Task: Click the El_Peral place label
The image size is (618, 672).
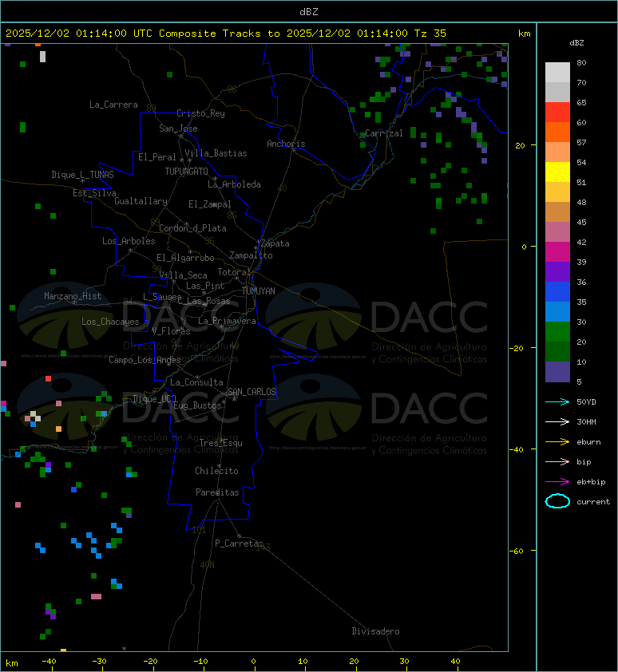Action: 157,157
